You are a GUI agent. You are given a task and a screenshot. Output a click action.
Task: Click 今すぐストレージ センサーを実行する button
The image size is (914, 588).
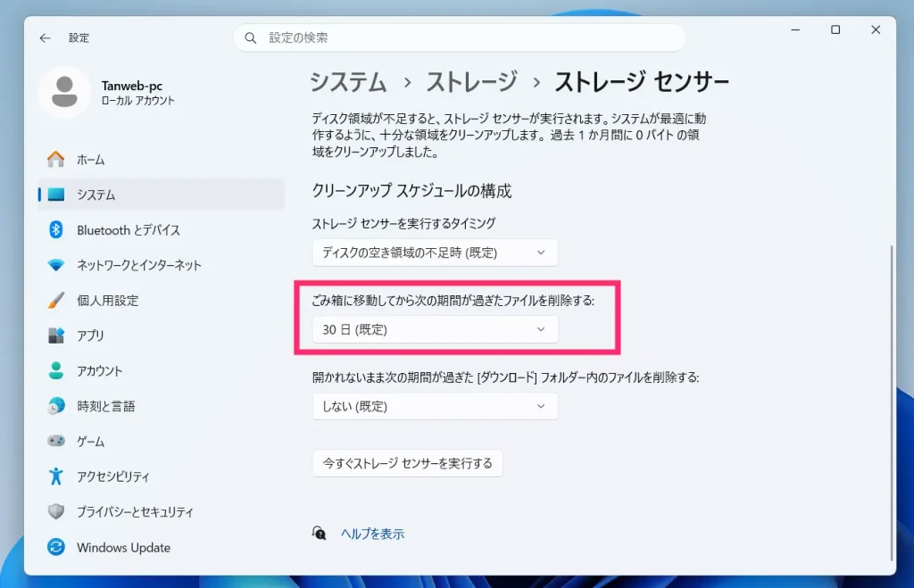407,463
